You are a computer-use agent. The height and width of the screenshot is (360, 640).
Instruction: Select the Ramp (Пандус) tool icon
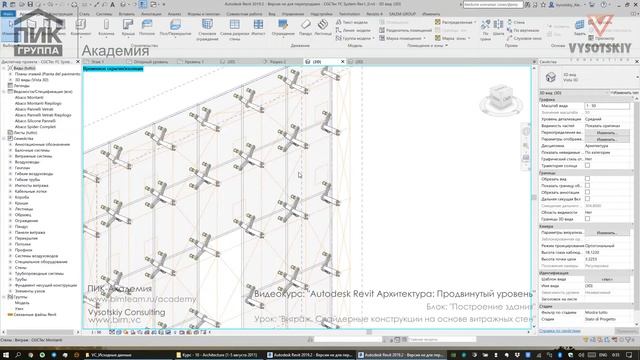(x=305, y=24)
